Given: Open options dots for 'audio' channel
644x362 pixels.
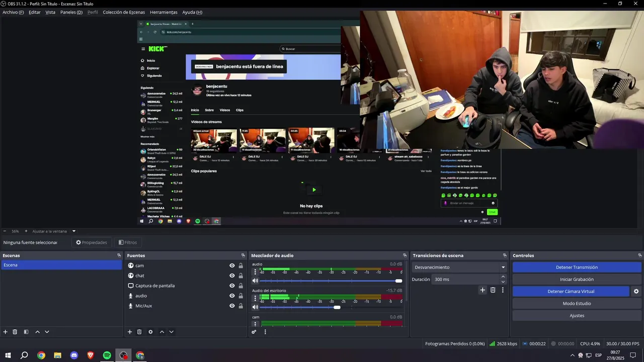Looking at the screenshot, I should (x=255, y=271).
